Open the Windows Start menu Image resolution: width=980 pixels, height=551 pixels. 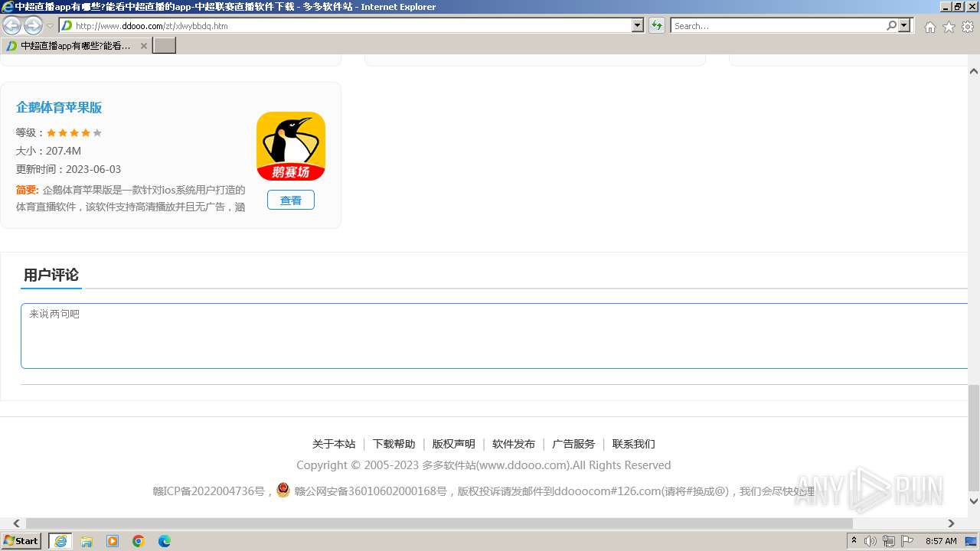(x=21, y=540)
